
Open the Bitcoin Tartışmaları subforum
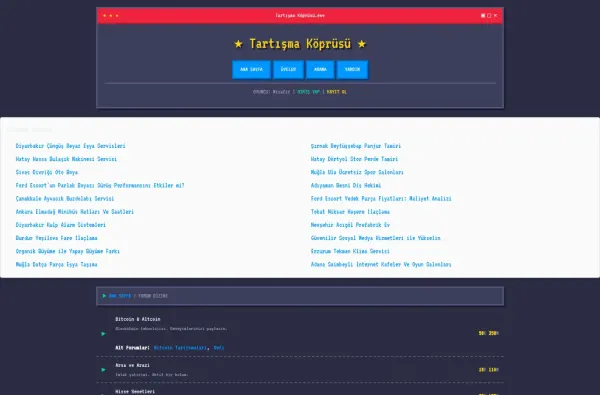click(x=180, y=348)
